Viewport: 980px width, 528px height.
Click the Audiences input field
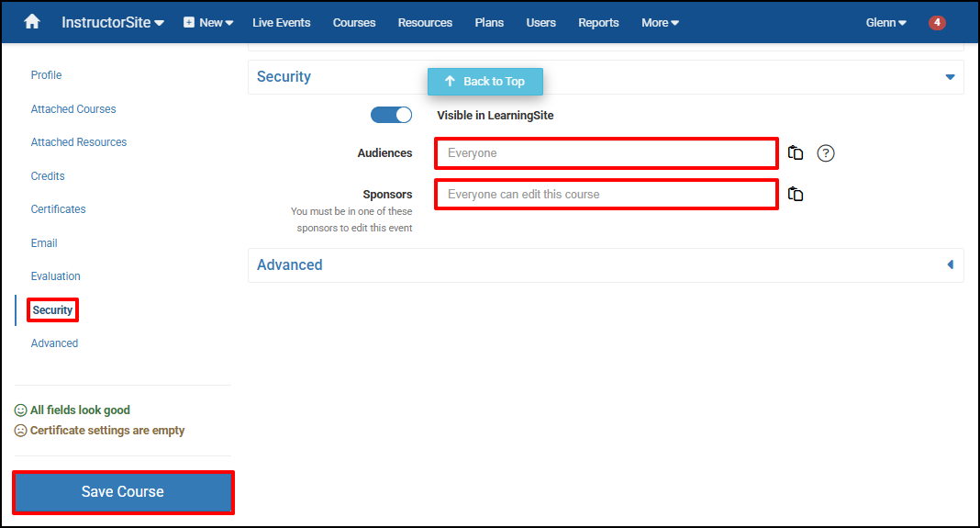[x=607, y=153]
